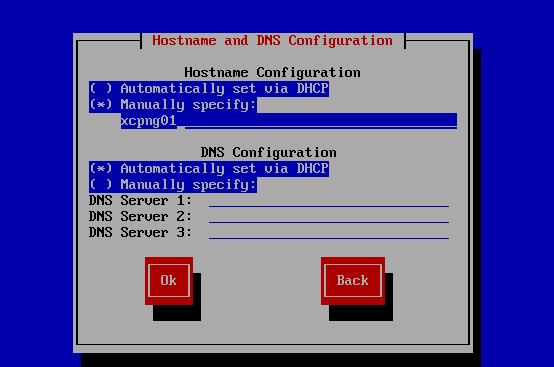Click the black drop shadow under Back button
Viewport: 554px width, 367px height.
(x=361, y=313)
